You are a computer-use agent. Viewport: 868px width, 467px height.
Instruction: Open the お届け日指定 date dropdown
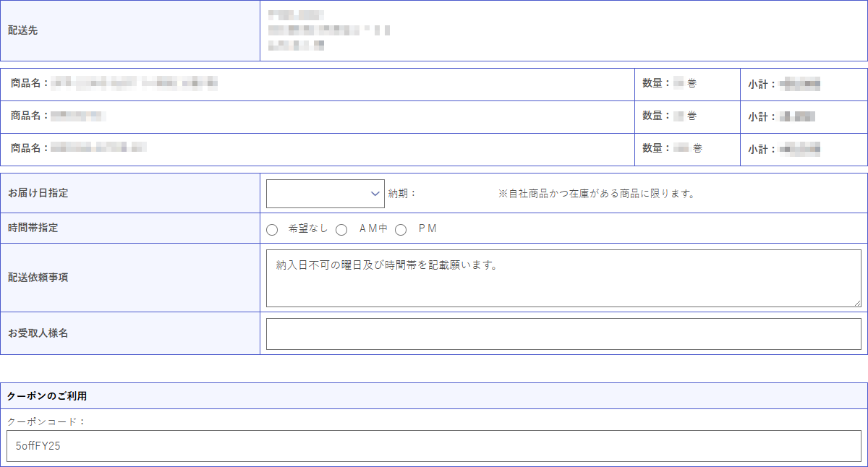click(325, 194)
